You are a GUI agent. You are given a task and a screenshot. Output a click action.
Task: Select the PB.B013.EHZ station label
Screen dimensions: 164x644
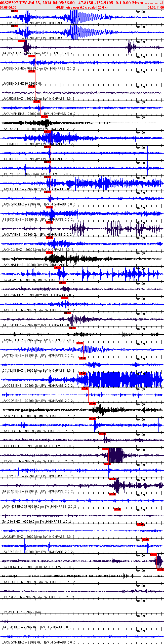(x=38, y=23)
